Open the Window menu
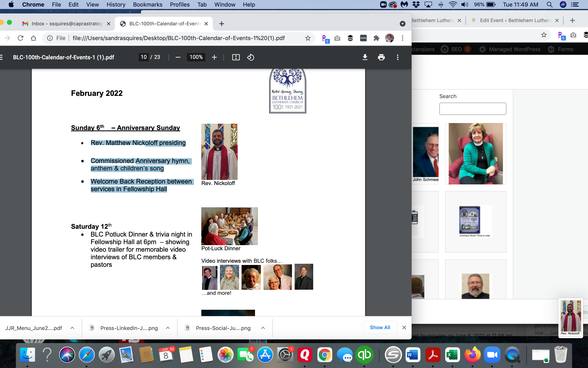The image size is (588, 368). point(225,5)
